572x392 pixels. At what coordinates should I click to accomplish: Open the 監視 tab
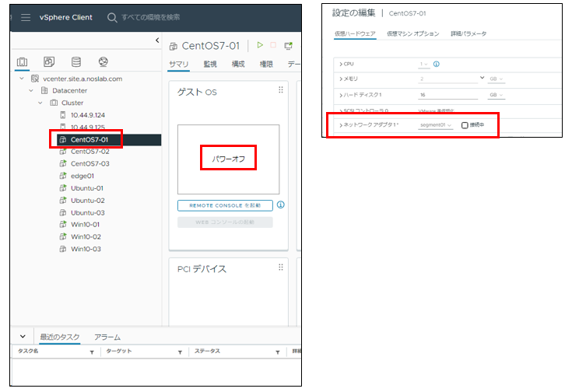210,65
